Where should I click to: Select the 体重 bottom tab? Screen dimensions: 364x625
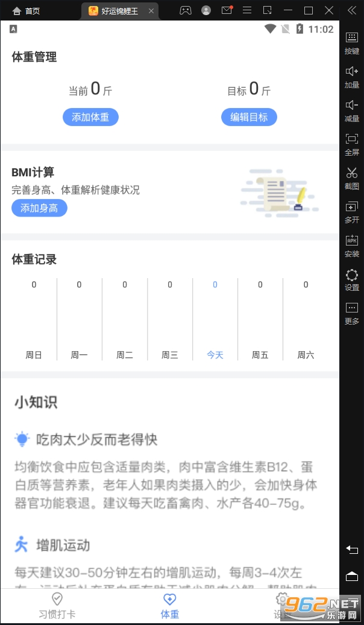170,606
